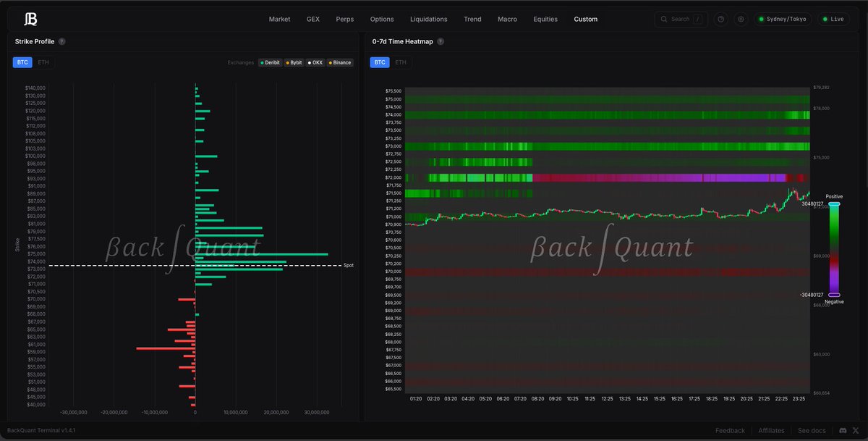Open the Perps tab

(345, 19)
